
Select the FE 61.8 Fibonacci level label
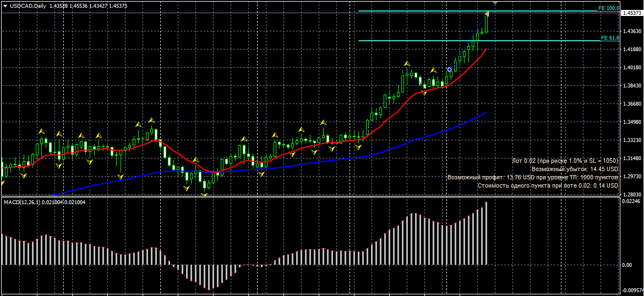pyautogui.click(x=610, y=38)
